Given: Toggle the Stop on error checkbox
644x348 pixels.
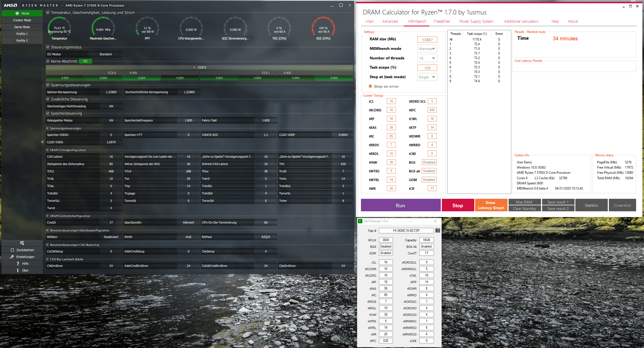Looking at the screenshot, I should [x=370, y=86].
